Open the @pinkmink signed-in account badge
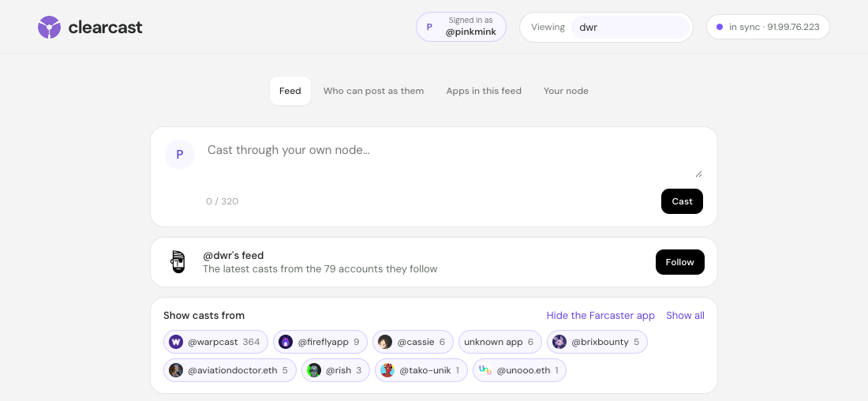 coord(461,27)
